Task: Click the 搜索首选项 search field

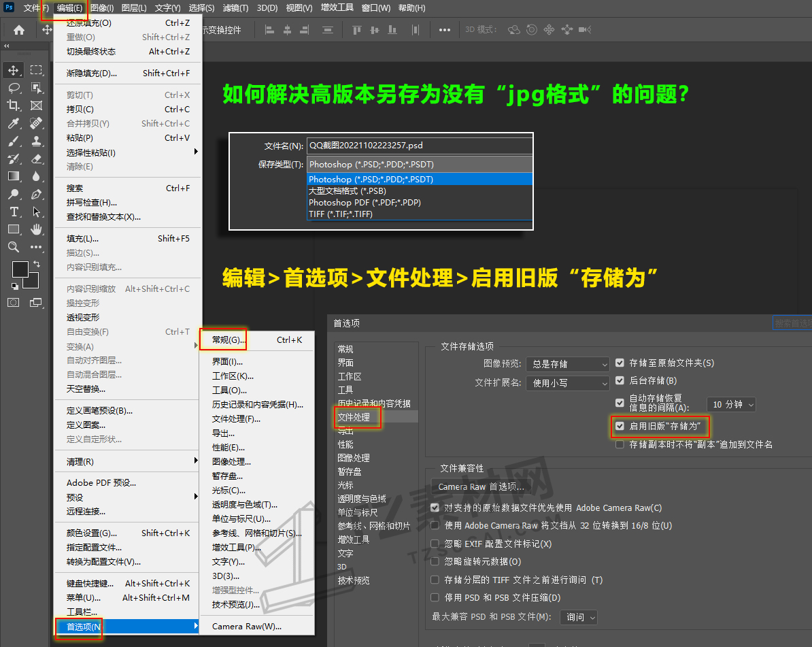Action: (x=792, y=322)
